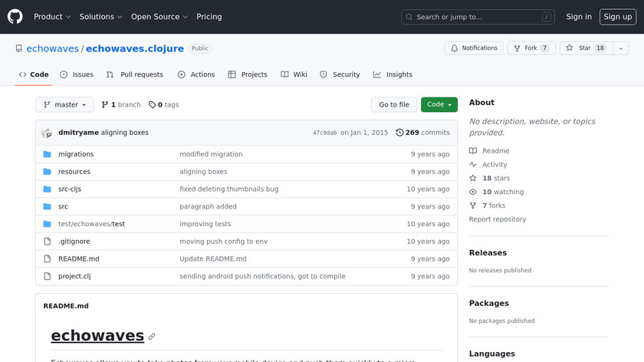The width and height of the screenshot is (644, 362).
Task: Open the Insights tab
Action: tap(393, 74)
